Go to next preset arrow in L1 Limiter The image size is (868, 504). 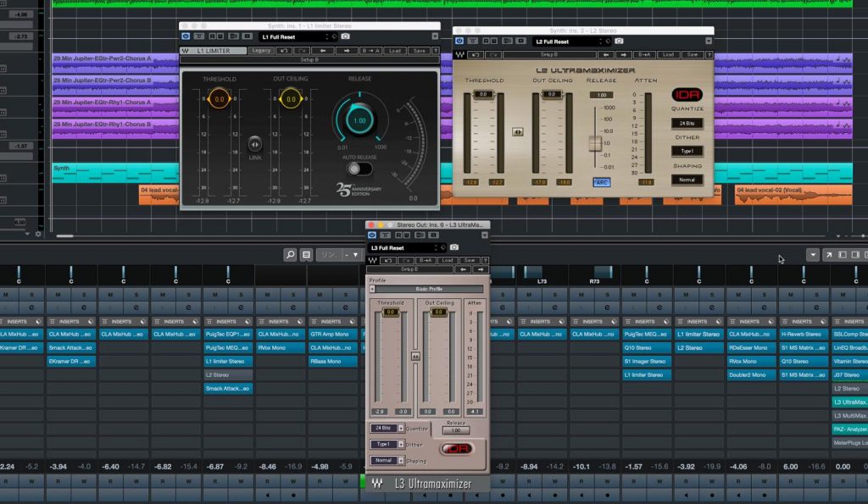coord(347,51)
